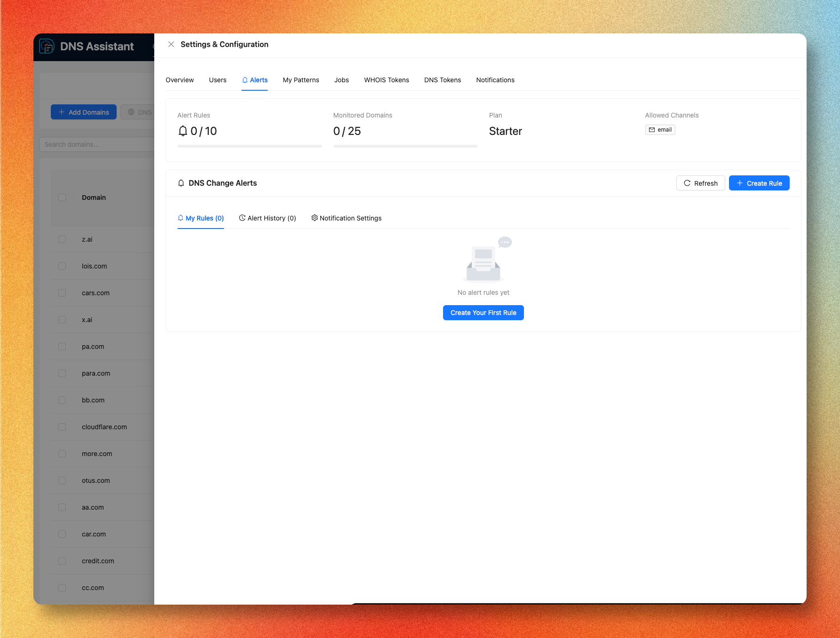The width and height of the screenshot is (840, 638).
Task: Toggle the select-all checkbox in Domain header
Action: pos(62,197)
